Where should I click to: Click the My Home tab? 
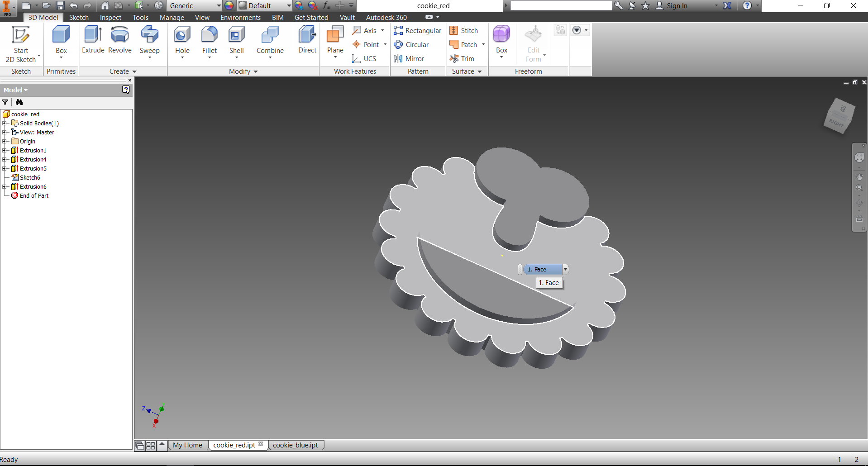(187, 445)
